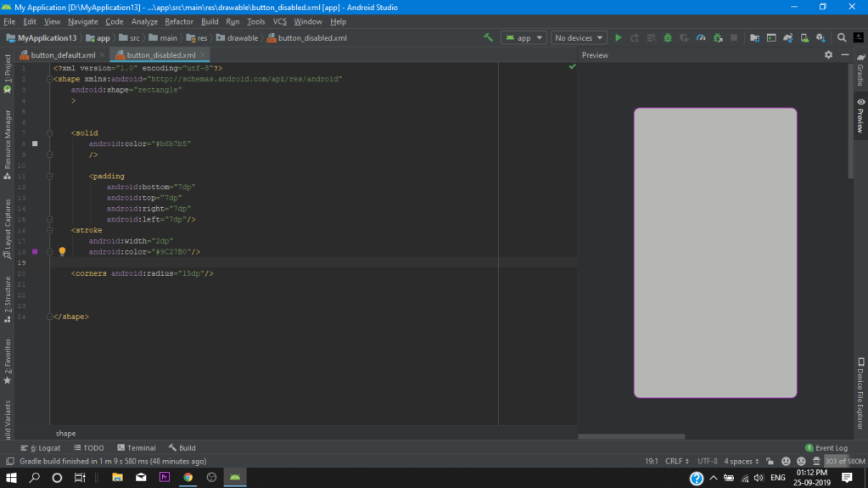868x488 pixels.
Task: Toggle the Preview tool window on right sidebar
Action: [x=860, y=117]
